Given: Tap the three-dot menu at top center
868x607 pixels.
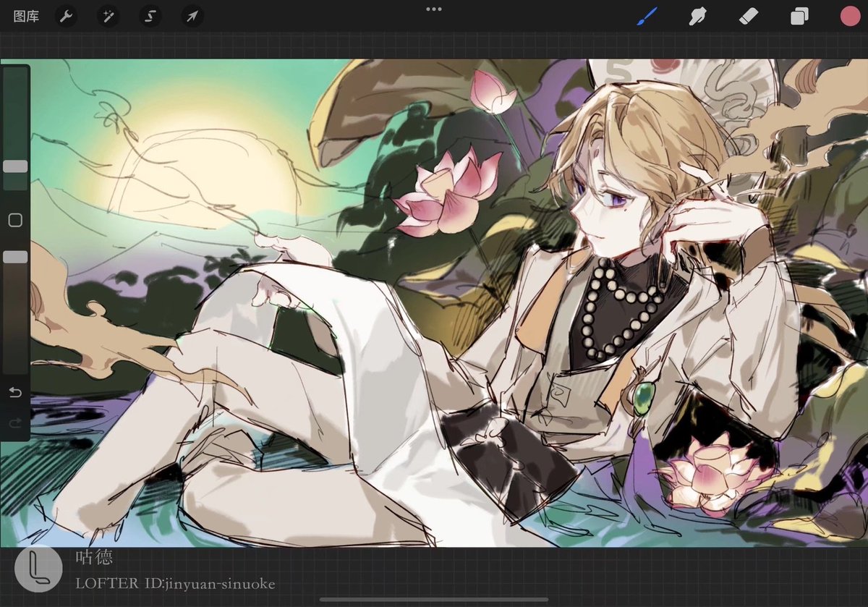Looking at the screenshot, I should point(434,9).
